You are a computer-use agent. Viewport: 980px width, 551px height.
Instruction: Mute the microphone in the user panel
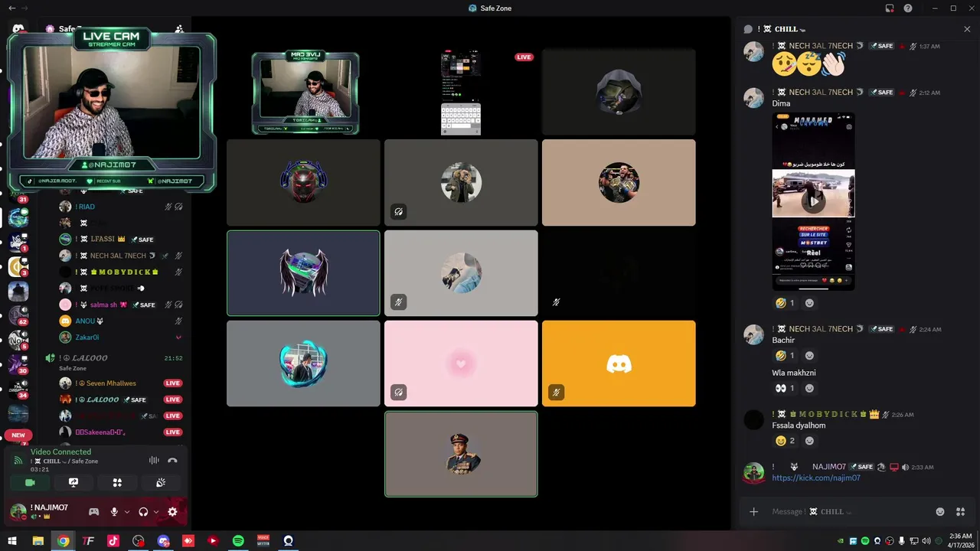114,512
